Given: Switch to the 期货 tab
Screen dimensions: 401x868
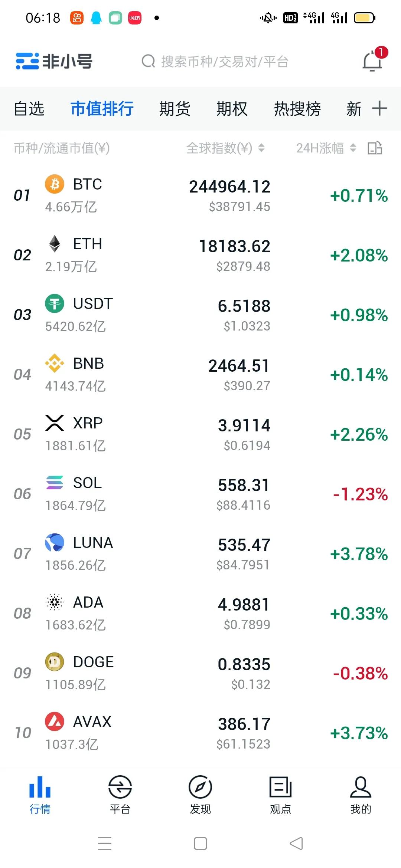Looking at the screenshot, I should (175, 109).
